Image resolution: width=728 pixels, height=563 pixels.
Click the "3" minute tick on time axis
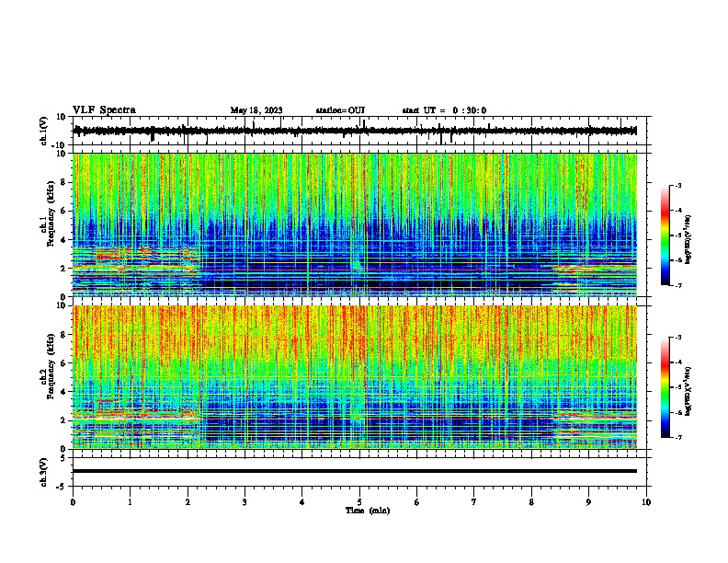coord(245,502)
